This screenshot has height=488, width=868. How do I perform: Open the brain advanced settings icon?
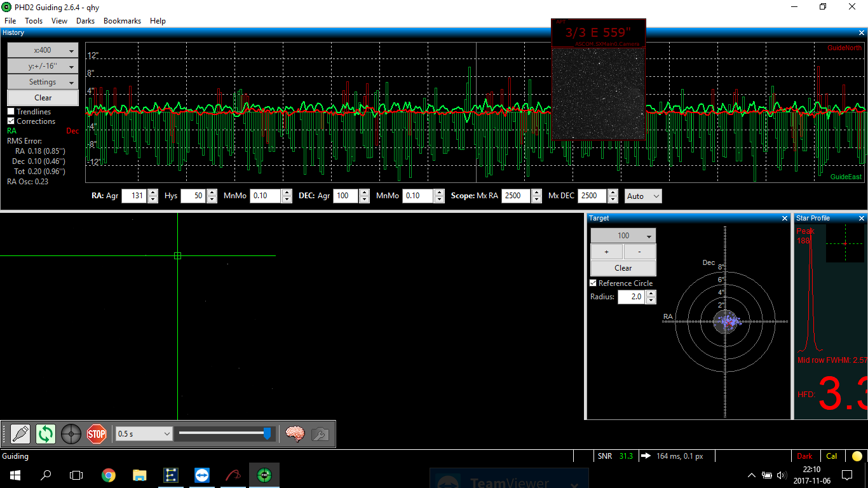pyautogui.click(x=295, y=434)
